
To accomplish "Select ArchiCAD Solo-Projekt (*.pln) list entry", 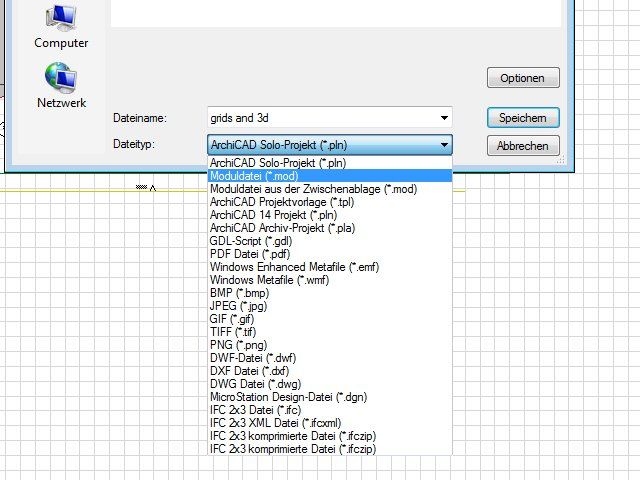I will pyautogui.click(x=330, y=163).
